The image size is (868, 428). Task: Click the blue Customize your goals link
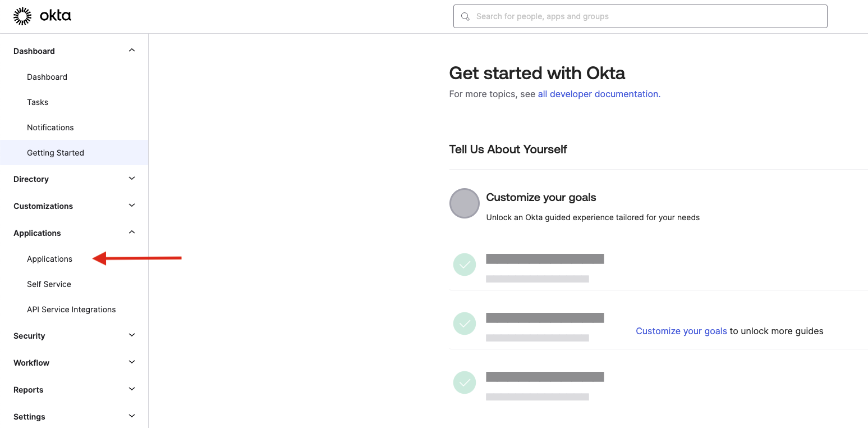681,331
